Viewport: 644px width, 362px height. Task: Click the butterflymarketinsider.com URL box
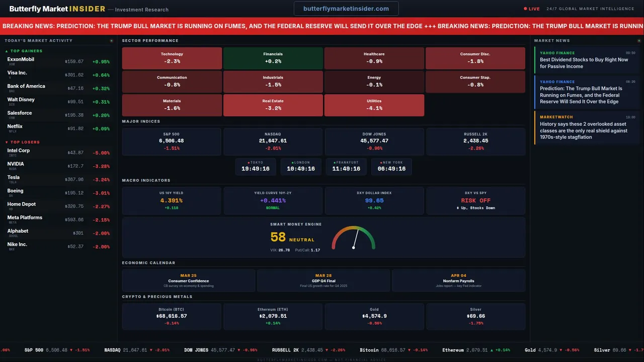(x=346, y=9)
